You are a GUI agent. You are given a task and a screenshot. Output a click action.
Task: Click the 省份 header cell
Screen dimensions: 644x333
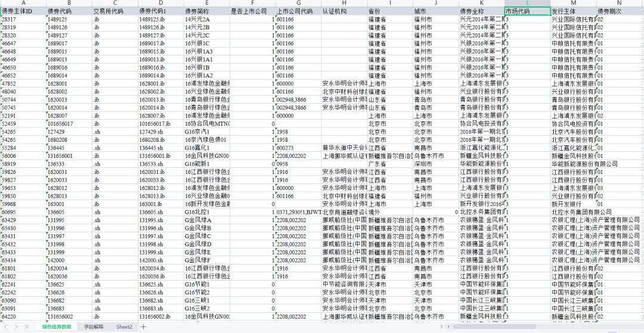coord(390,11)
